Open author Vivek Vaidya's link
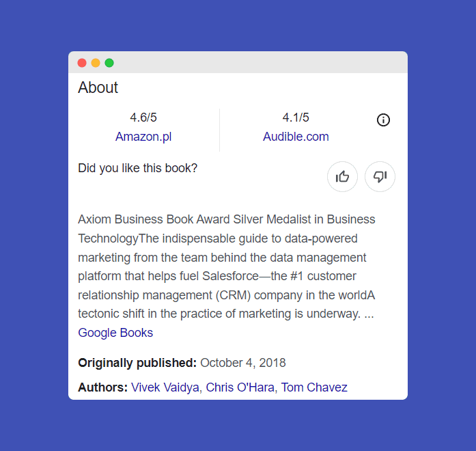 165,387
